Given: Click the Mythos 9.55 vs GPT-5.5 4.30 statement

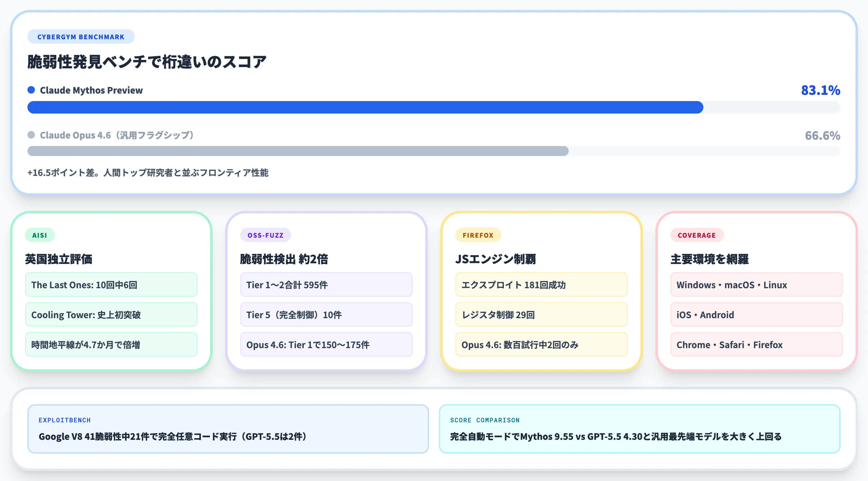Looking at the screenshot, I should click(616, 437).
